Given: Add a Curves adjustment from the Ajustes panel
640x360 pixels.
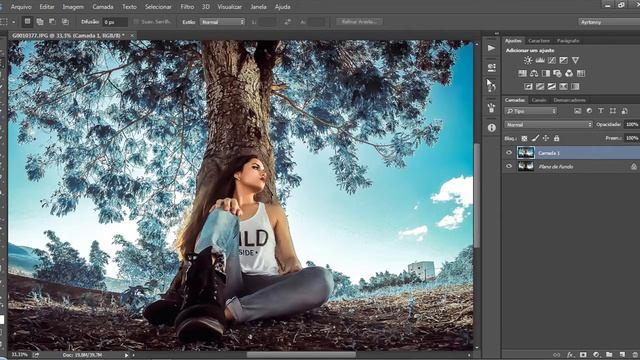Looking at the screenshot, I should click(551, 60).
